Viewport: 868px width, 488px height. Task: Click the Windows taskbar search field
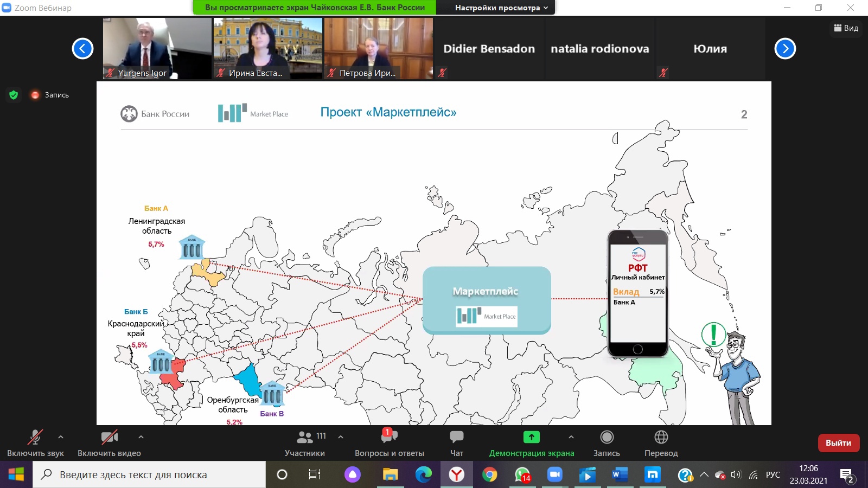149,475
